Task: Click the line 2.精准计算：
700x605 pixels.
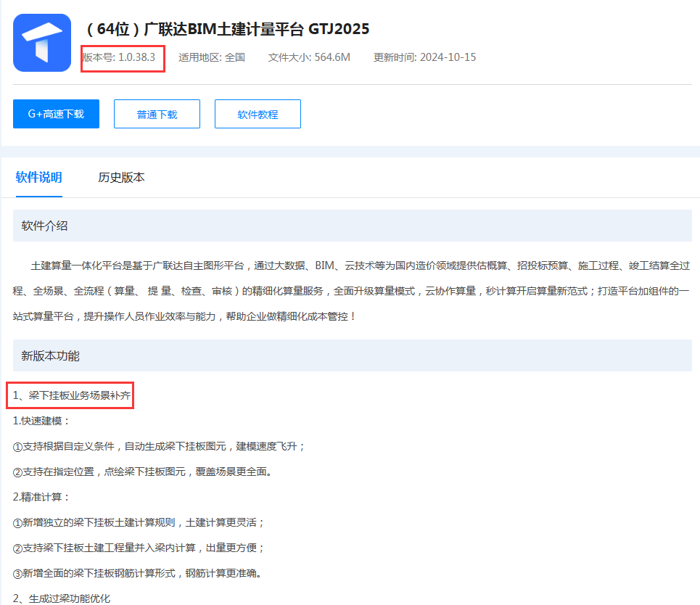Action: coord(41,497)
